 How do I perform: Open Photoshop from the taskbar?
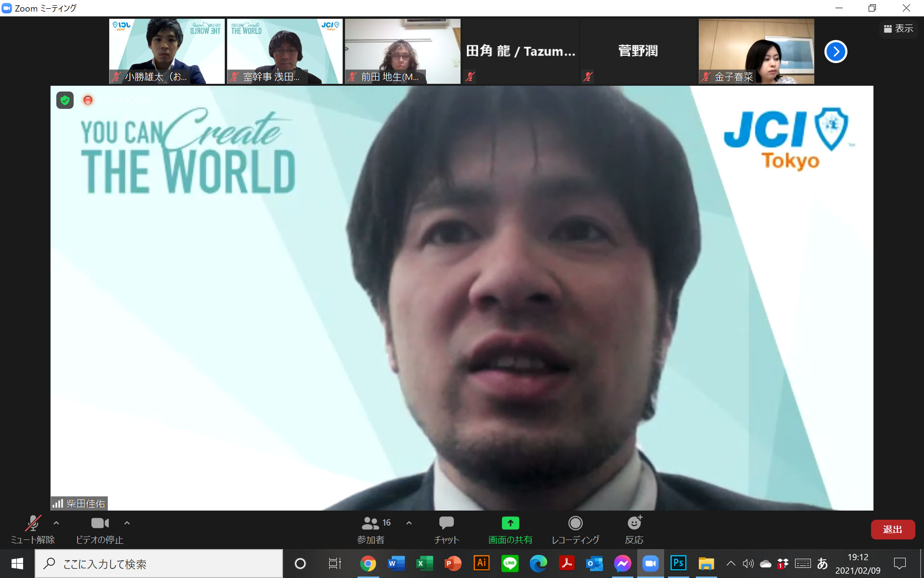(678, 563)
